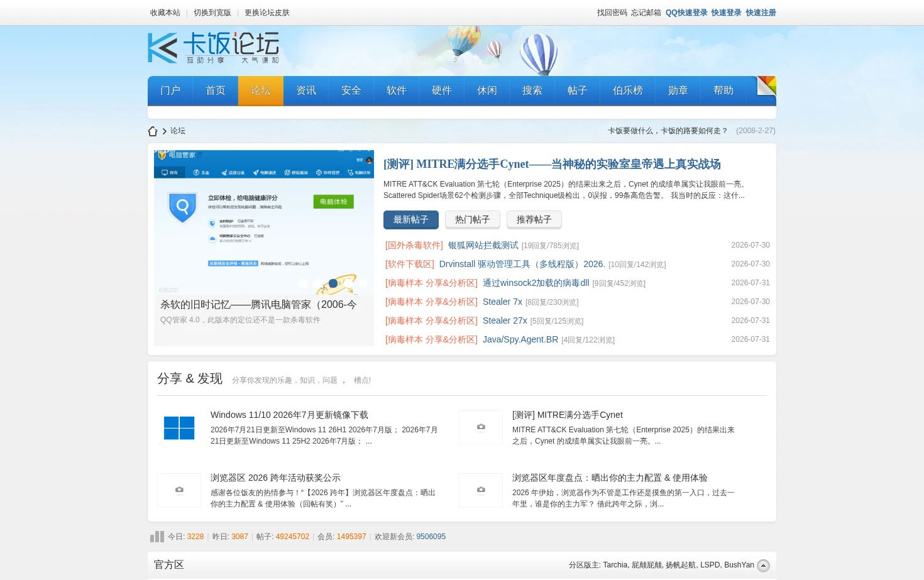This screenshot has width=924, height=580.
Task: Select the 论坛 navigation tab
Action: [261, 90]
